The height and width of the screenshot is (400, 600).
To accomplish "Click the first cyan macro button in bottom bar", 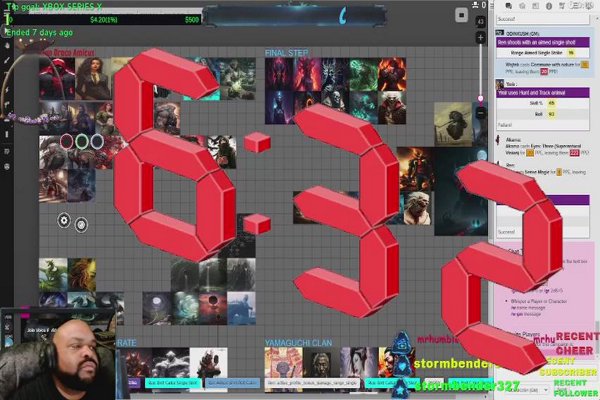I will pos(173,382).
